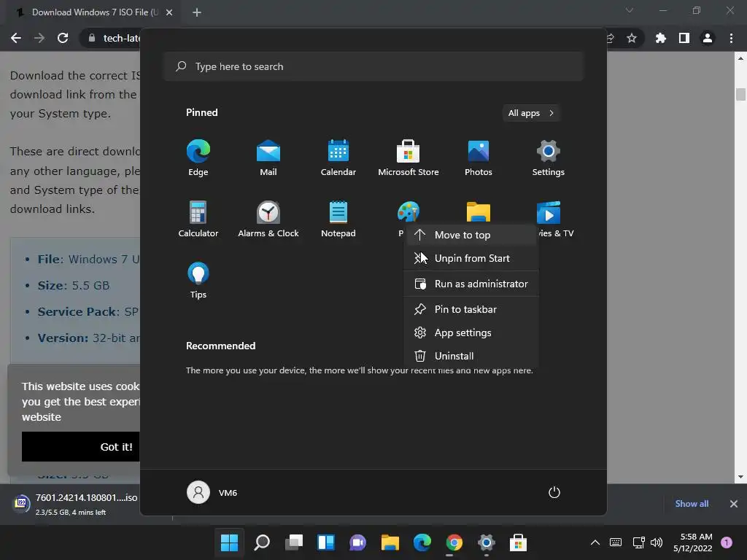
Task: Open Chrome profile avatar
Action: pos(708,38)
